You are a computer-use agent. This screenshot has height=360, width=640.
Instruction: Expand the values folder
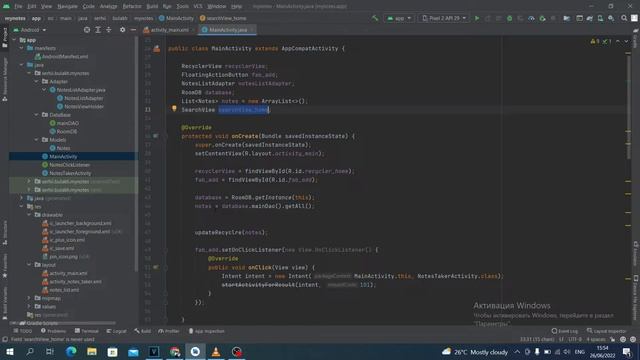tap(29, 307)
